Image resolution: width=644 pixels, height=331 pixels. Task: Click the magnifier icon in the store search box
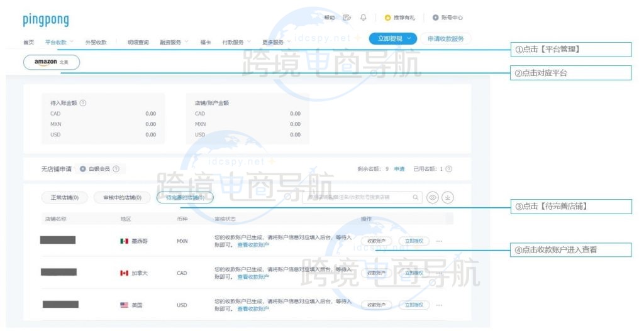[416, 197]
